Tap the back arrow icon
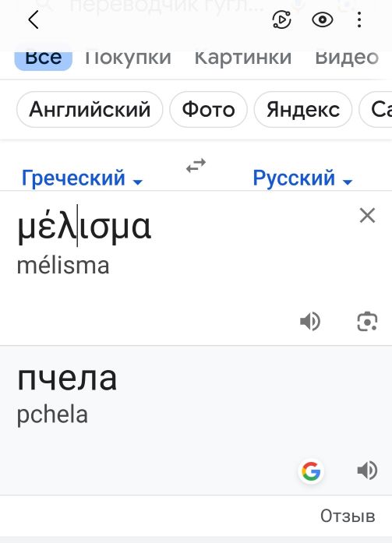Viewport: 392px width, 543px height. click(34, 19)
